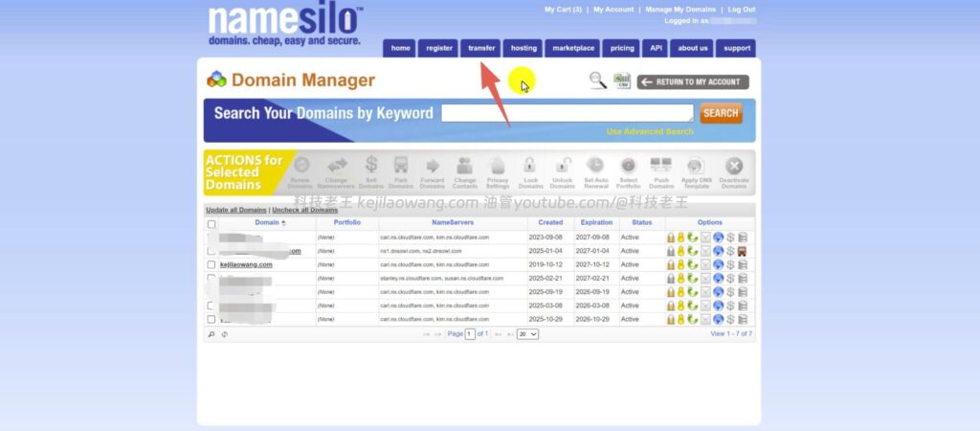Click the Log Out link

point(742,10)
